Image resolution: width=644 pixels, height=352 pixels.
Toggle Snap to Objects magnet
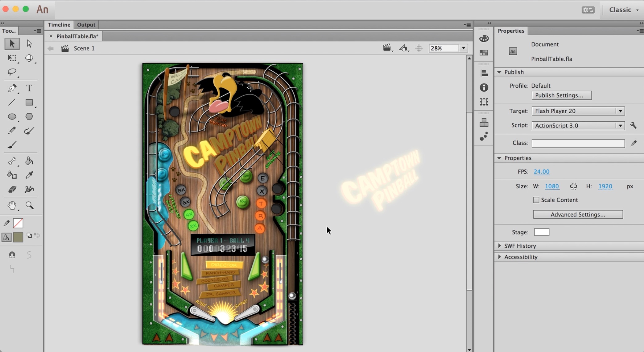pos(12,255)
